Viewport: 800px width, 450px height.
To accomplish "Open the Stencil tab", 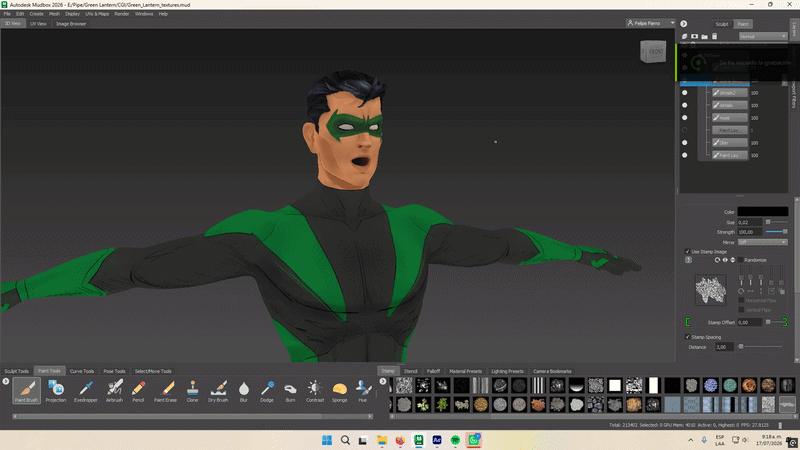I will coord(411,371).
